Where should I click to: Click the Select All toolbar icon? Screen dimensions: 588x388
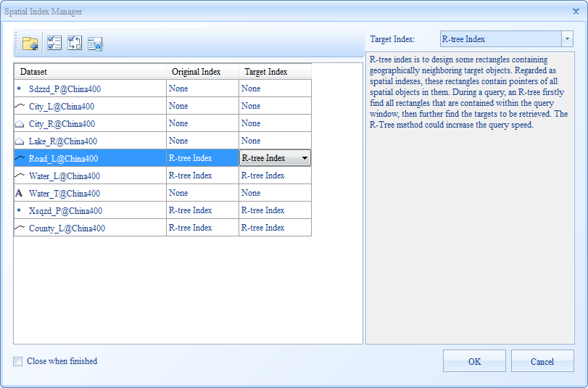pos(54,44)
